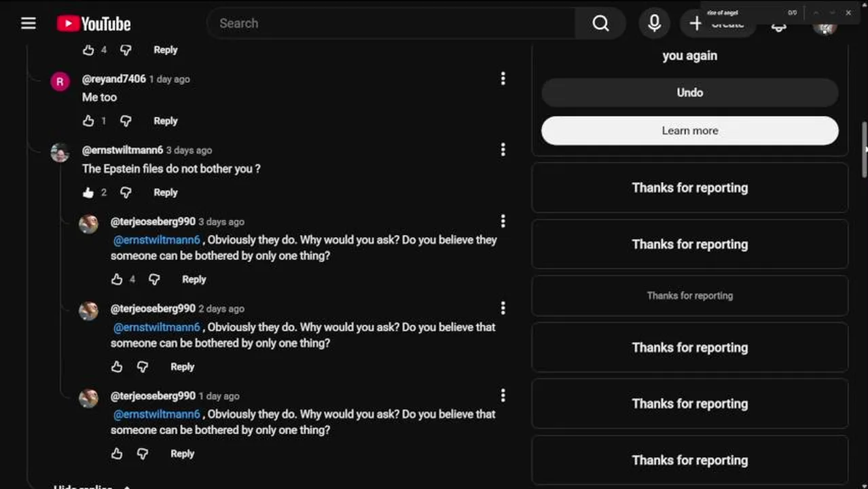Open avatar of @terjeoseberg990 2 days ago reply
868x489 pixels.
88,311
